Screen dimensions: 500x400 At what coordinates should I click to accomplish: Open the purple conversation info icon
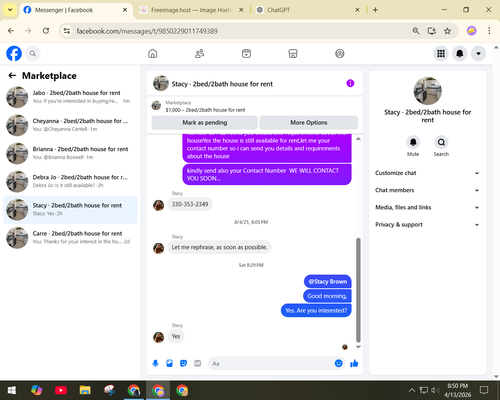pyautogui.click(x=350, y=83)
